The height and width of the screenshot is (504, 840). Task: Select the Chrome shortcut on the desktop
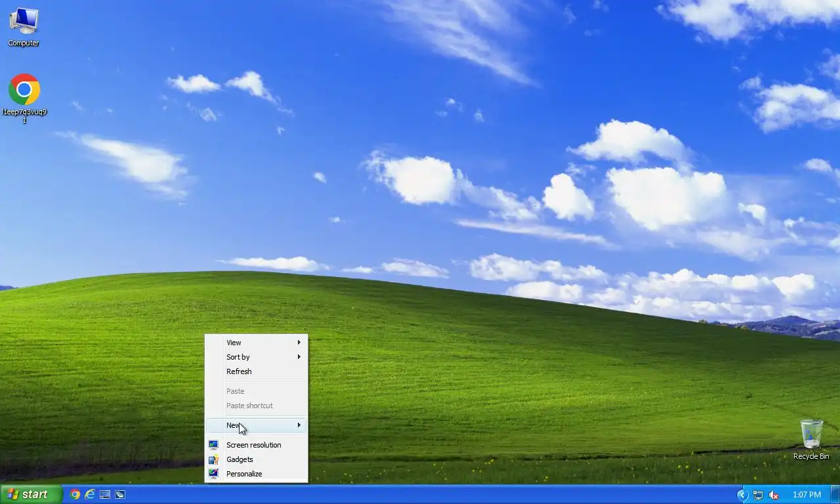coord(24,98)
